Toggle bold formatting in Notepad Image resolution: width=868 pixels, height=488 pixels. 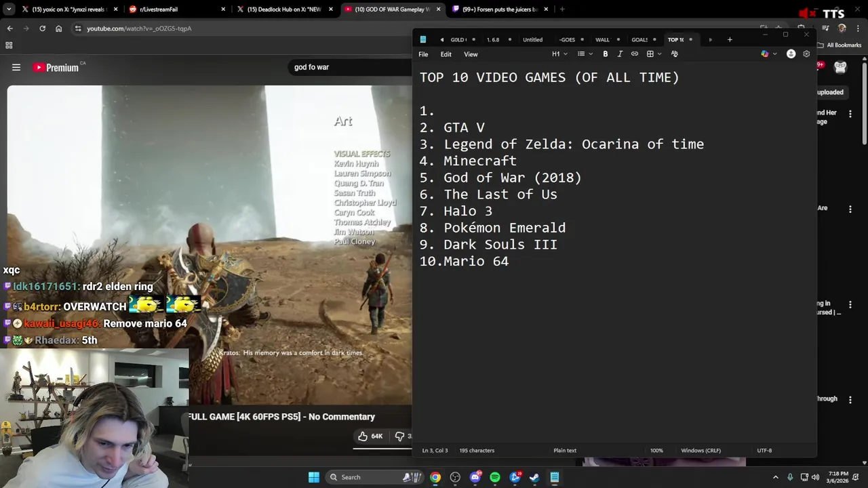click(x=606, y=54)
